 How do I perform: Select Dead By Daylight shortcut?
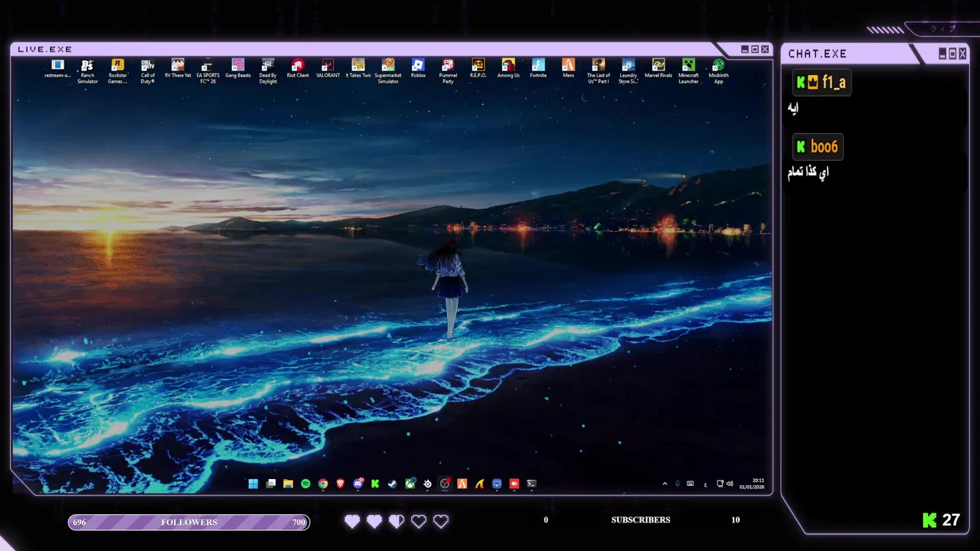pos(268,71)
